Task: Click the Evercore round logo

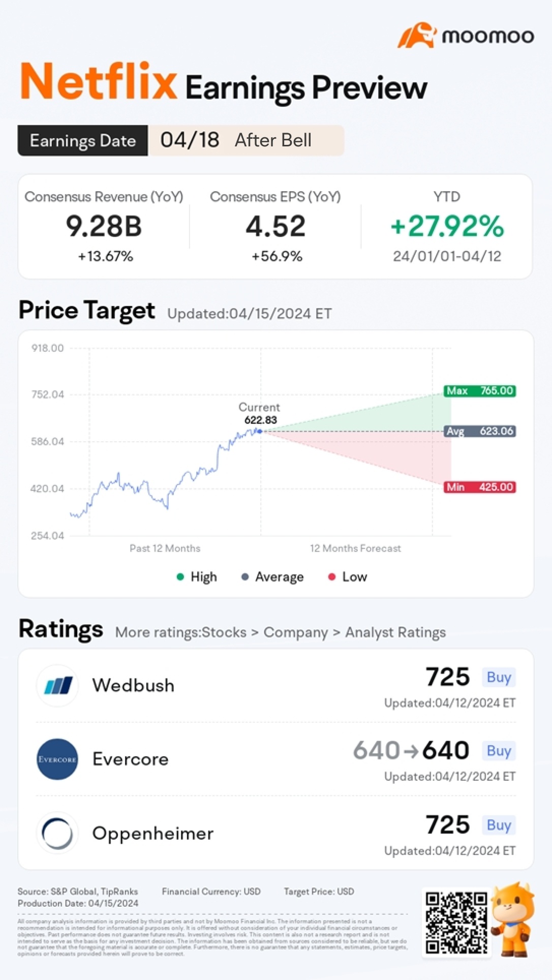Action: [x=57, y=759]
